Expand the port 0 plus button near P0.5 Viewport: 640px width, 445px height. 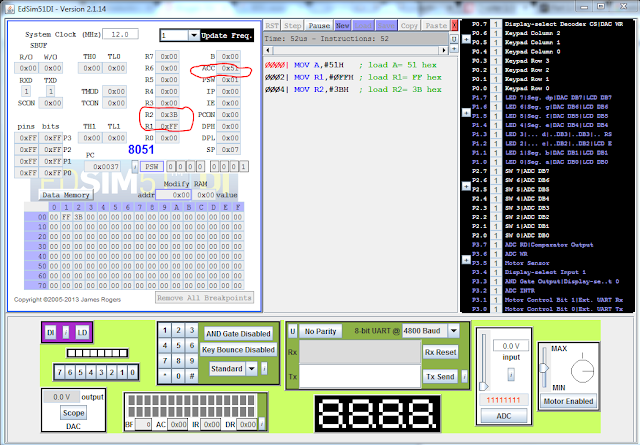pos(466,39)
